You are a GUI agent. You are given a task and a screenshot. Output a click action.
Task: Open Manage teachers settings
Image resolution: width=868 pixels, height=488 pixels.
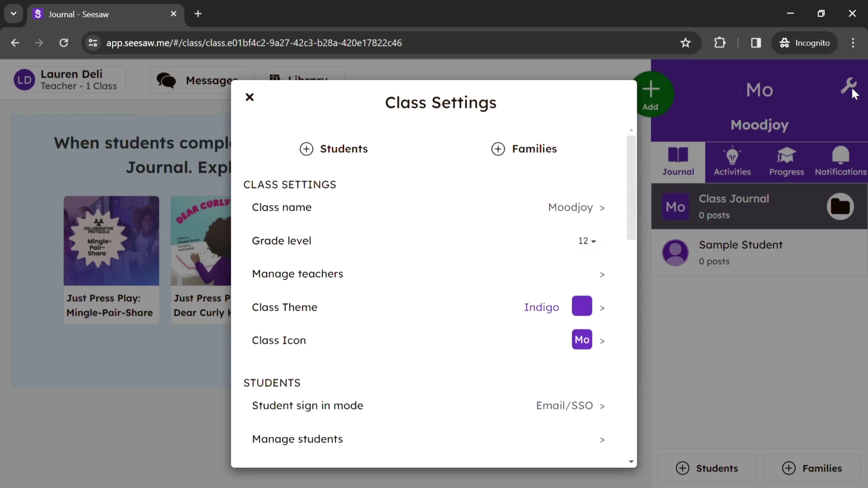[x=428, y=274]
